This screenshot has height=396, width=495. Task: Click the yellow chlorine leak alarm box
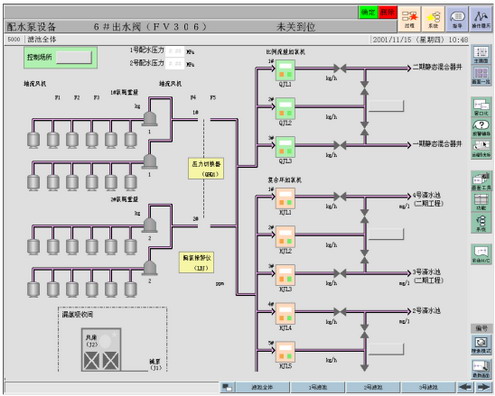[x=196, y=263]
